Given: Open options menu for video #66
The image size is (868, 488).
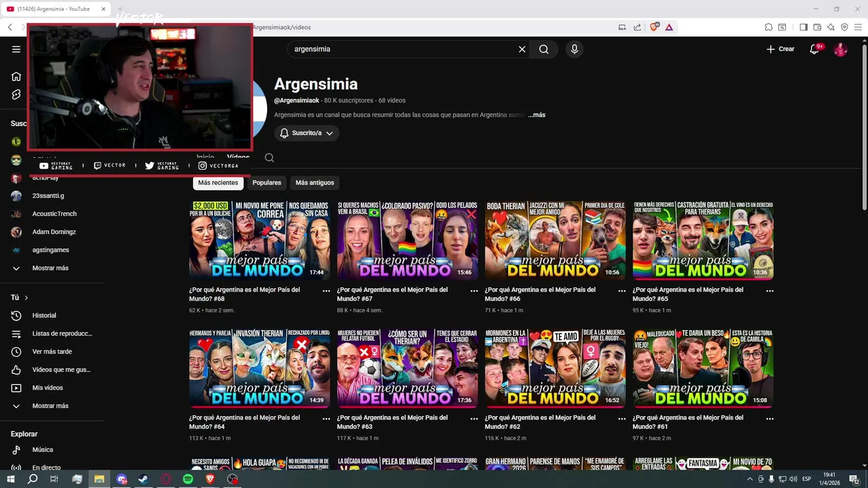Looking at the screenshot, I should [622, 291].
